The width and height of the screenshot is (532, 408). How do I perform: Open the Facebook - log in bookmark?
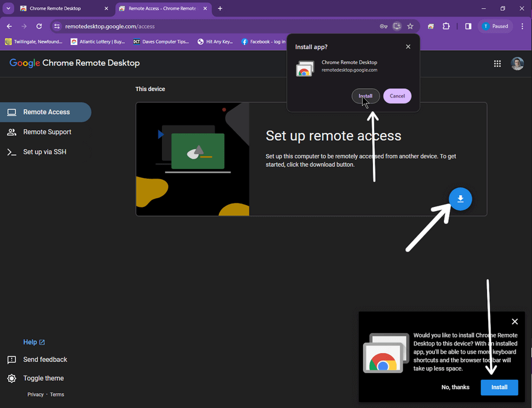[x=264, y=42]
